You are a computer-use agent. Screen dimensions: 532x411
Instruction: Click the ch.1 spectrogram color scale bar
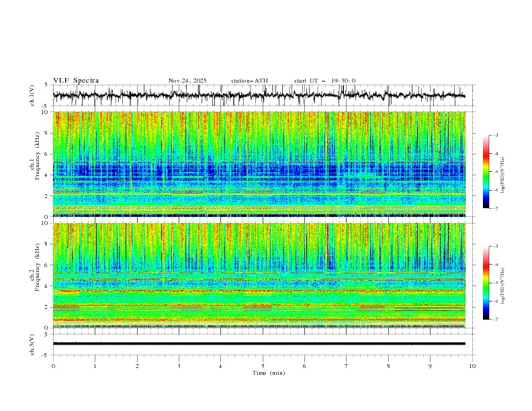pos(486,172)
